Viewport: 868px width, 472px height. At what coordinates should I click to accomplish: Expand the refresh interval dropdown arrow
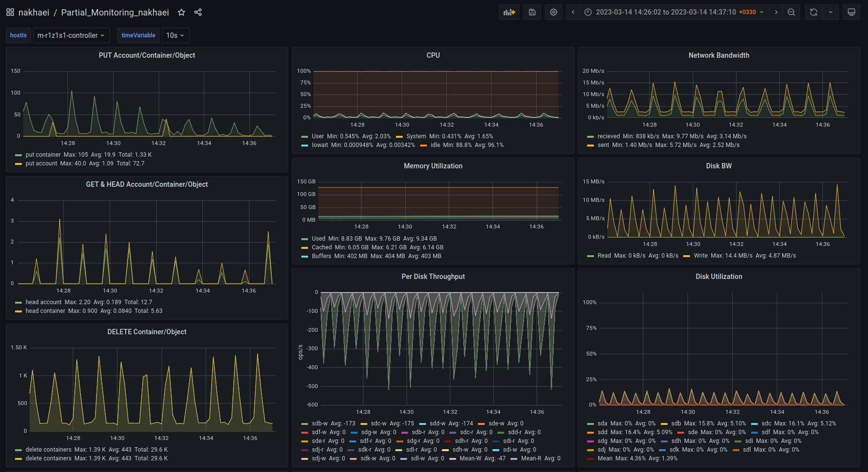[831, 12]
